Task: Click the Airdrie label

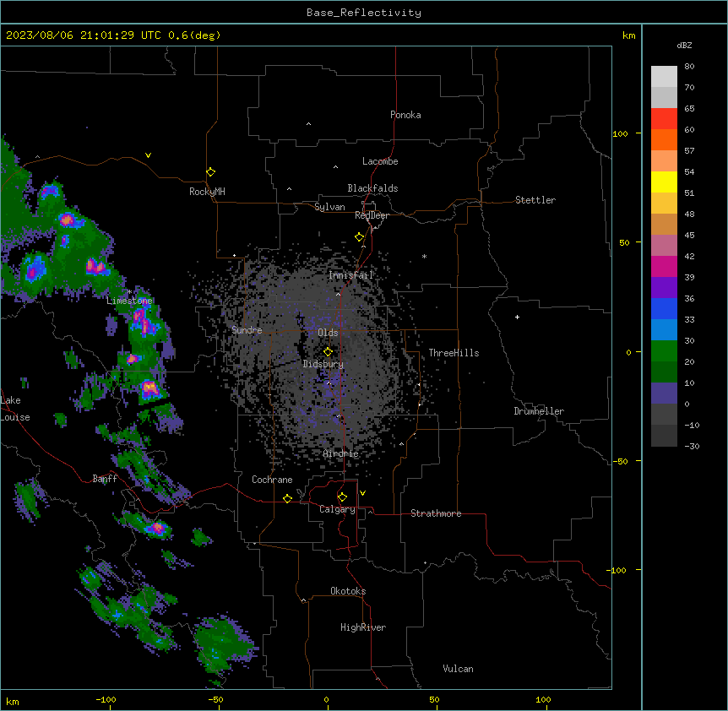Action: tap(341, 453)
